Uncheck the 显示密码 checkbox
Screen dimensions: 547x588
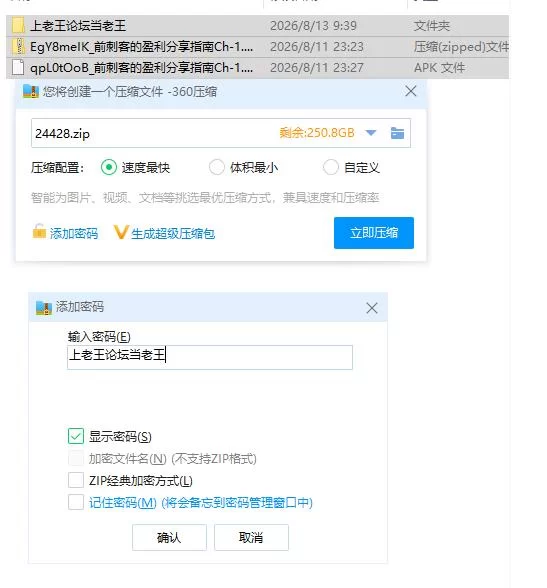click(x=76, y=436)
